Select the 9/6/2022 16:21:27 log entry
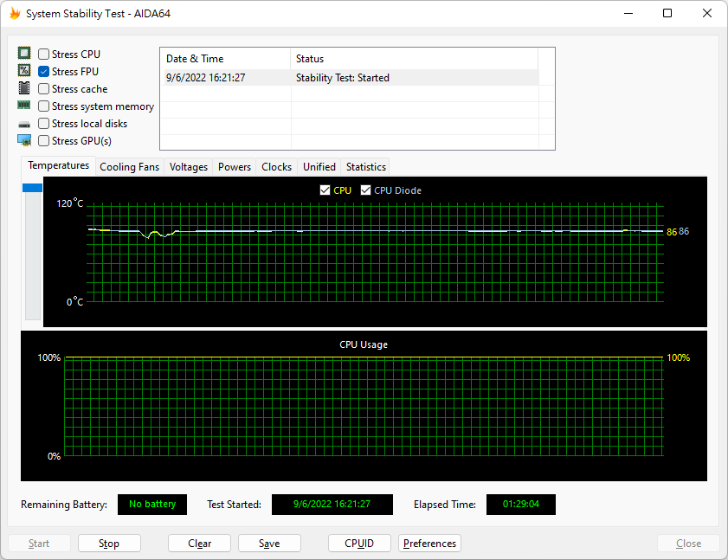The width and height of the screenshot is (728, 560). click(x=351, y=78)
